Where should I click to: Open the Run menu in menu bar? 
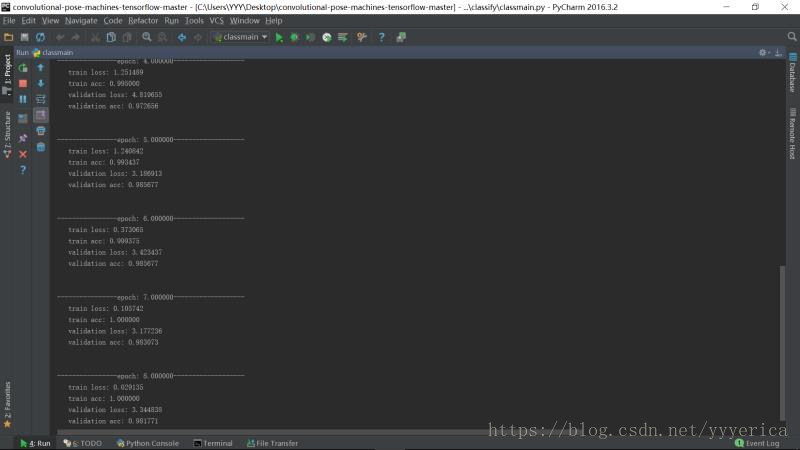pyautogui.click(x=171, y=21)
